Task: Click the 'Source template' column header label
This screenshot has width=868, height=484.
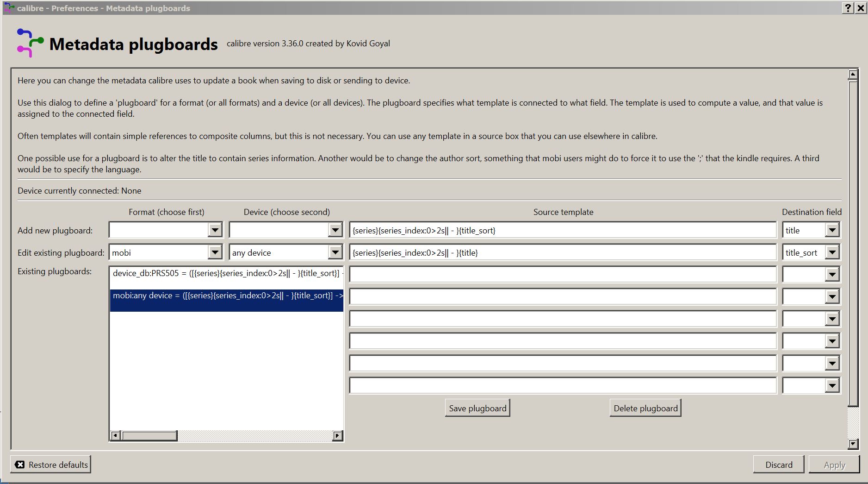Action: tap(563, 212)
